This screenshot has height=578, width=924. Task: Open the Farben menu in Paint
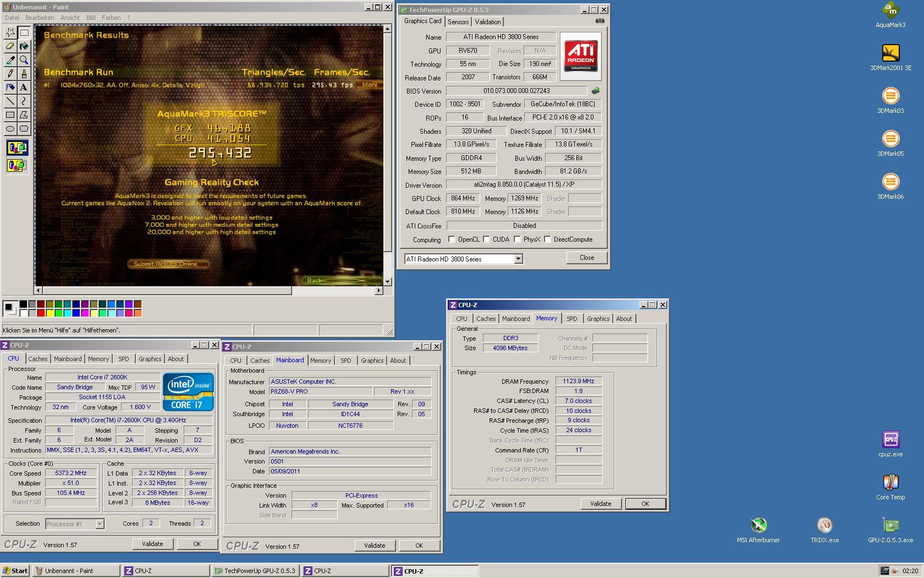111,18
